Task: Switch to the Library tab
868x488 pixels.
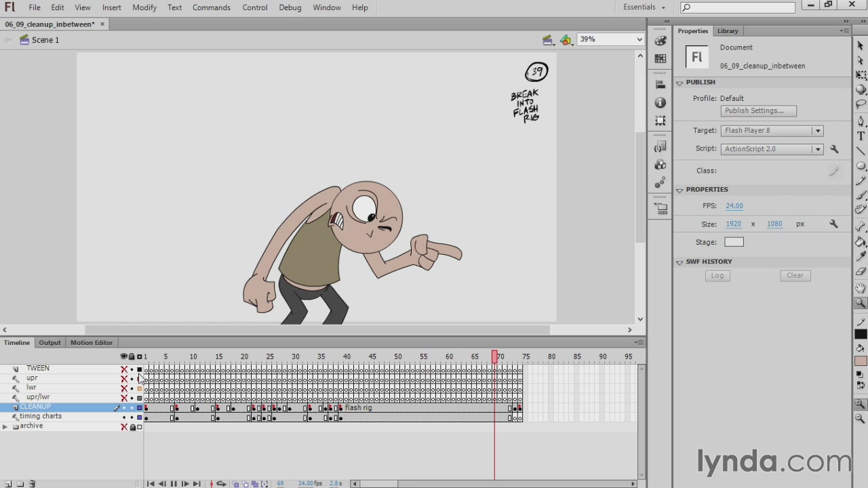Action: point(728,31)
